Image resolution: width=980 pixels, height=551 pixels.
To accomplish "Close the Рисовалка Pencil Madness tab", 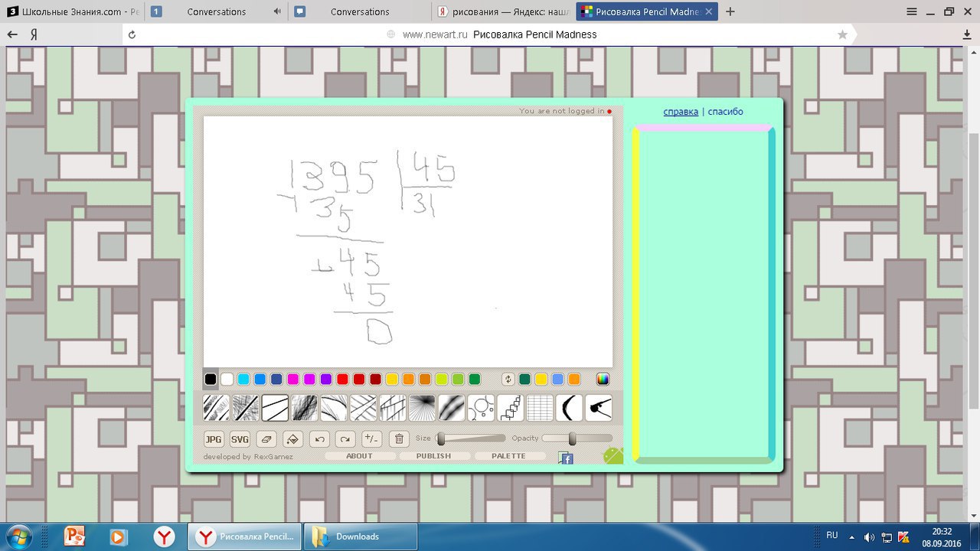I will point(709,11).
